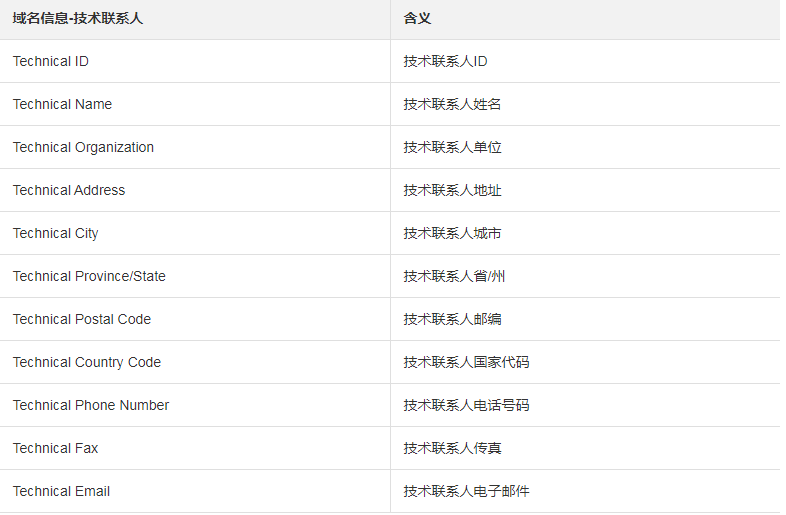Click the "域名信息-技术联系人" column header
786x515 pixels.
(78, 19)
